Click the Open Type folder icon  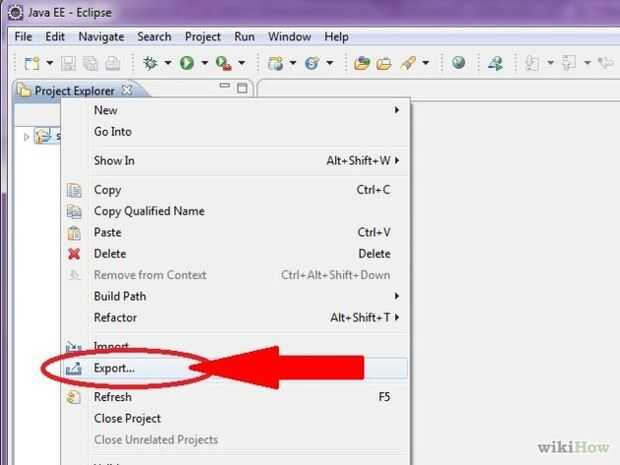361,63
